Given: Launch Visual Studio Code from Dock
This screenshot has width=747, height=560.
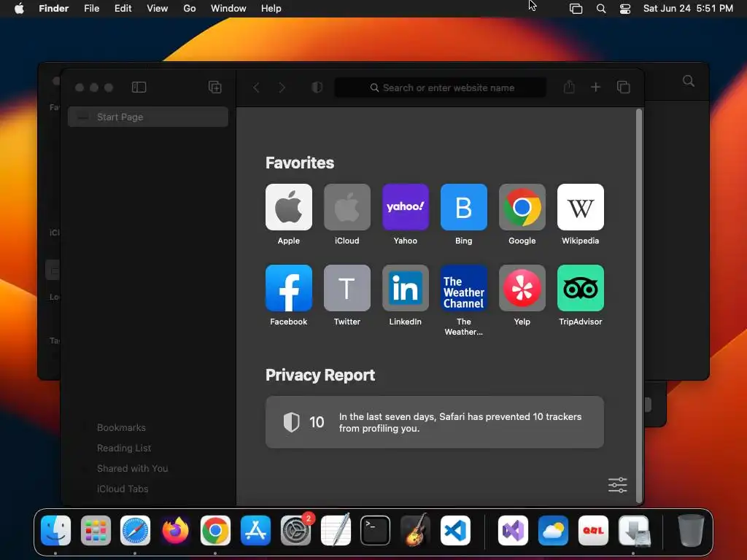Looking at the screenshot, I should tap(455, 531).
